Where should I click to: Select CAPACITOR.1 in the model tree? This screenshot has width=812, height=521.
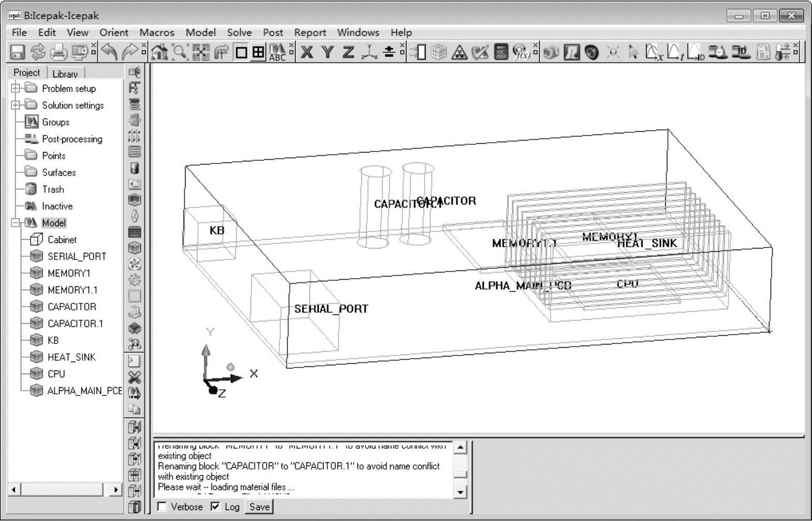coord(75,324)
